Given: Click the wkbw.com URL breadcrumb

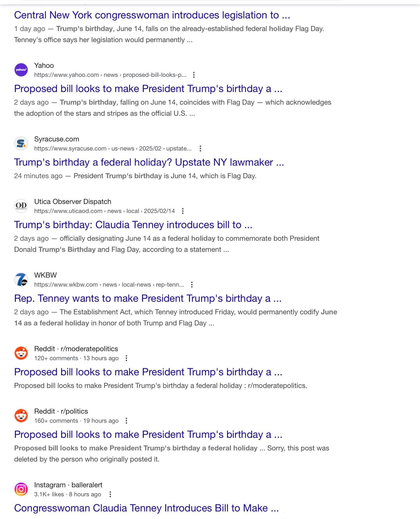Looking at the screenshot, I should point(109,285).
